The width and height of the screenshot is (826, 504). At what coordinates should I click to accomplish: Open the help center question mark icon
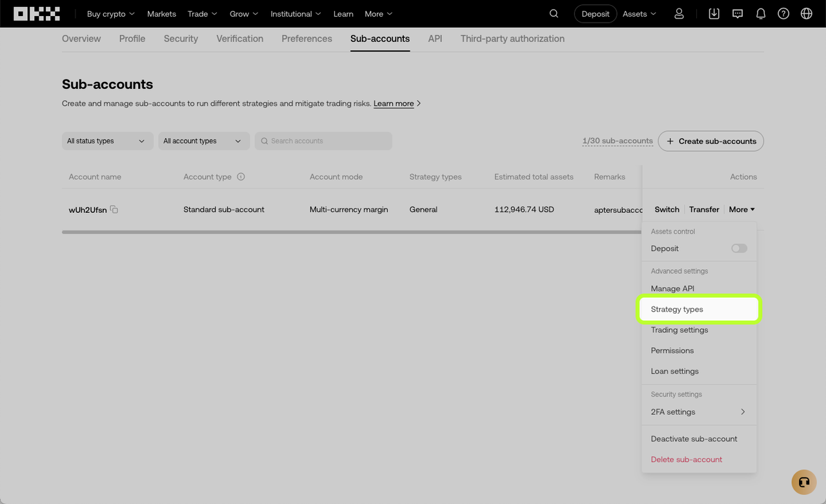(x=783, y=13)
